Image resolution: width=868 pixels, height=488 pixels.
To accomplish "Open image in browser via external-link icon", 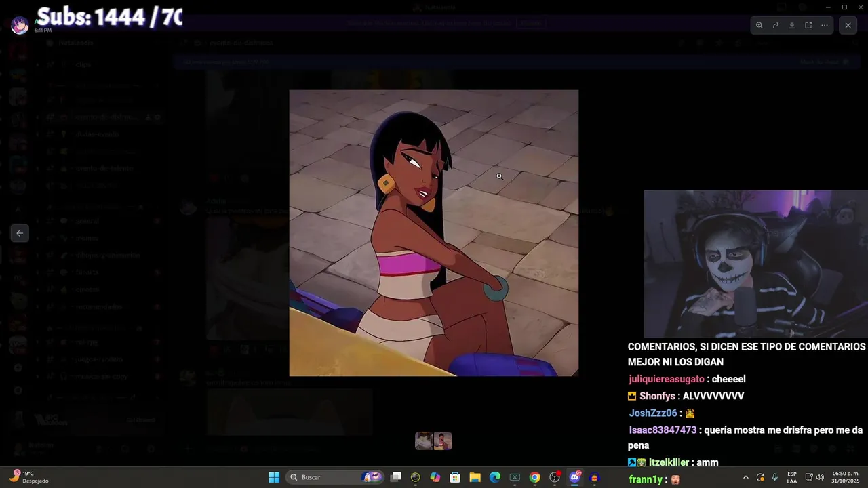I will 808,25.
